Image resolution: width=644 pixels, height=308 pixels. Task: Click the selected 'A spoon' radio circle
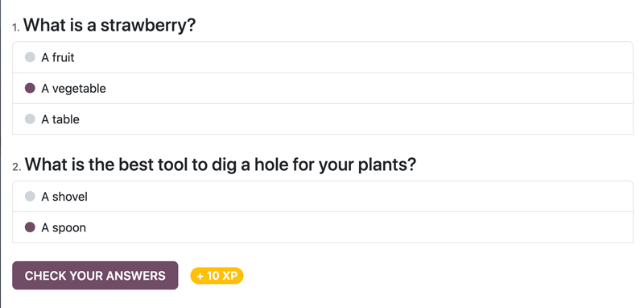point(30,227)
